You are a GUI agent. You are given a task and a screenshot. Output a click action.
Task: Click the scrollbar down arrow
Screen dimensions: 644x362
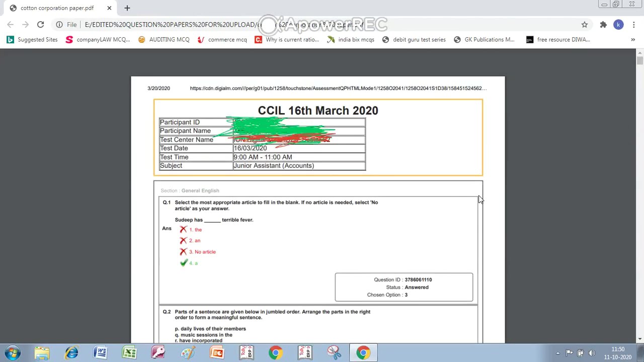[640, 339]
